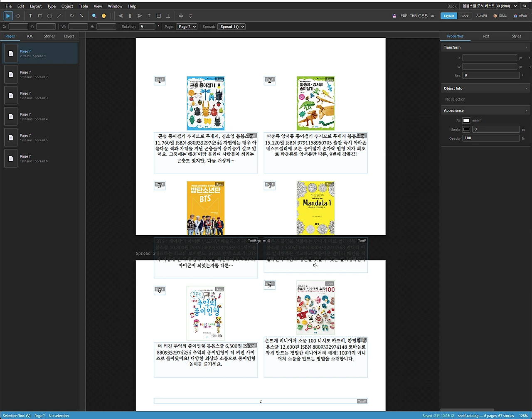Select the Zoom magnifier tool
The width and height of the screenshot is (532, 419).
(94, 16)
